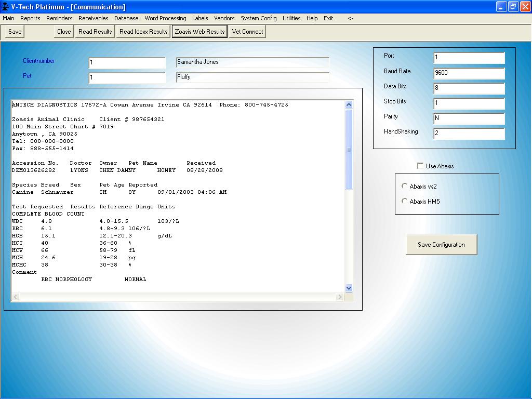Open the Word Processing menu
Viewport: 532px width, 399px height.
point(165,18)
